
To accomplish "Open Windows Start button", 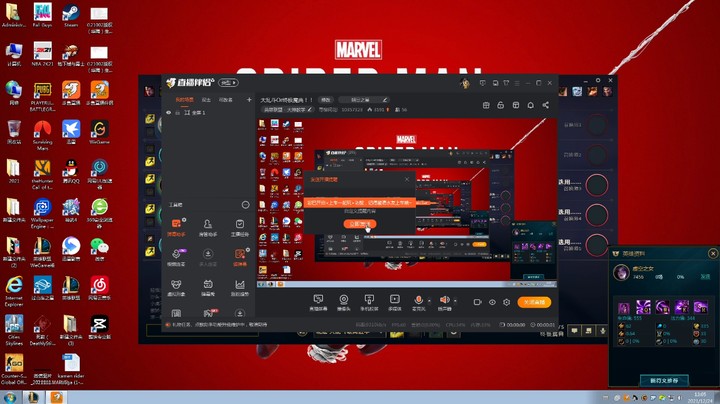I will point(10,397).
